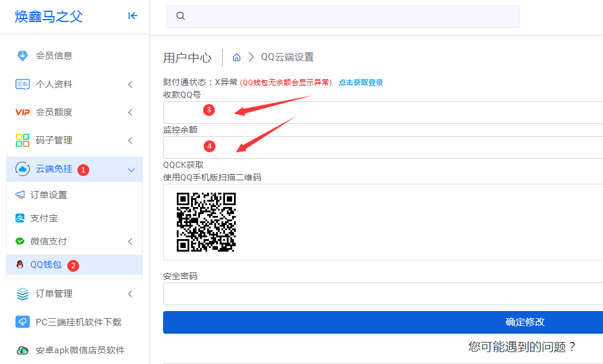Click the red (QQ钱包无余额会显示异常) note
This screenshot has width=603, height=364.
[286, 82]
